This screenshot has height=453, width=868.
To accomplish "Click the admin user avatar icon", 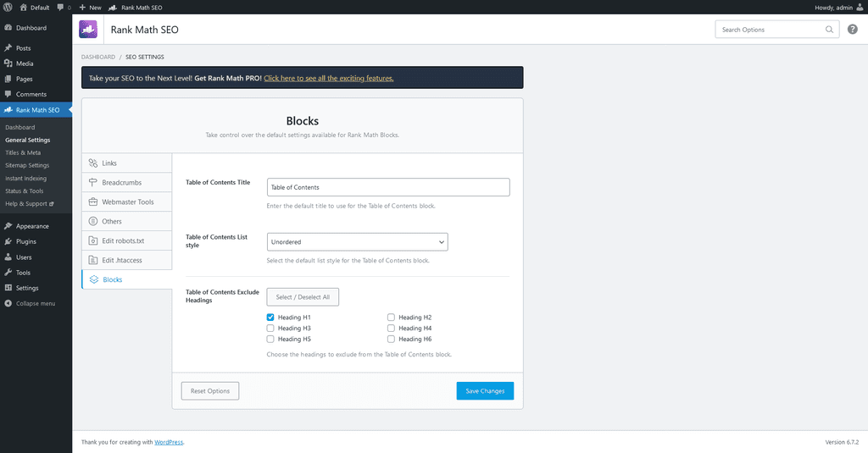I will [860, 7].
